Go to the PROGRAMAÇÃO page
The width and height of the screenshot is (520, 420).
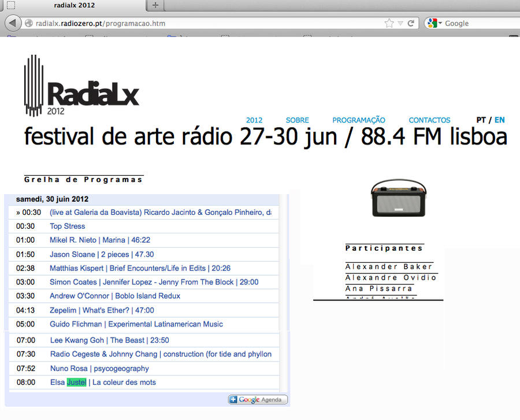point(359,120)
